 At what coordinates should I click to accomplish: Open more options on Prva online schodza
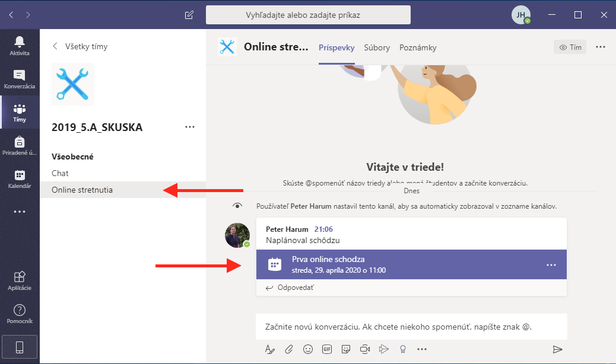click(551, 264)
